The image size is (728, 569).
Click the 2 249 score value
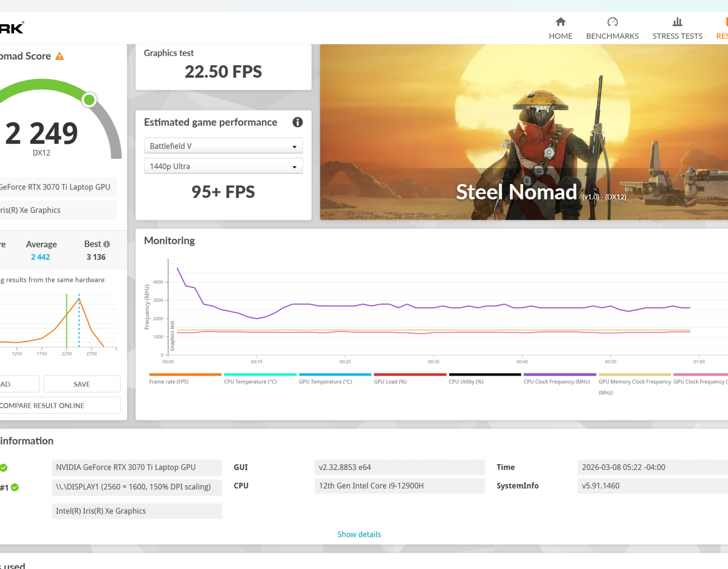coord(42,133)
